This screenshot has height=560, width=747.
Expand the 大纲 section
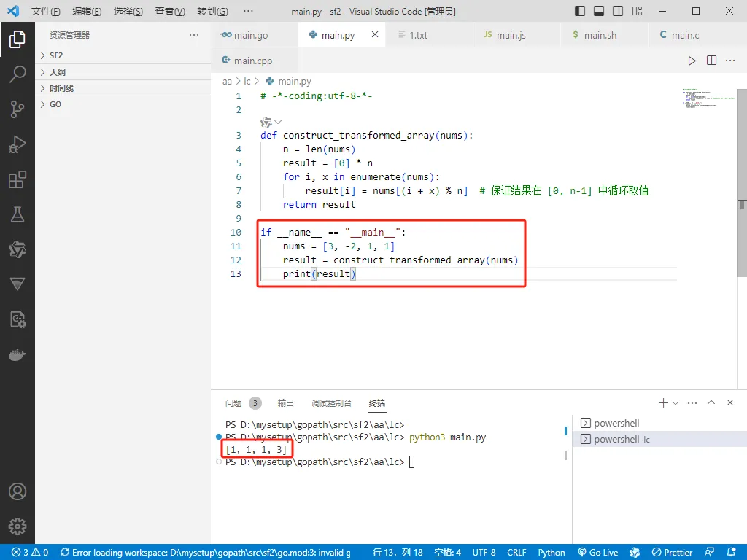(123, 72)
